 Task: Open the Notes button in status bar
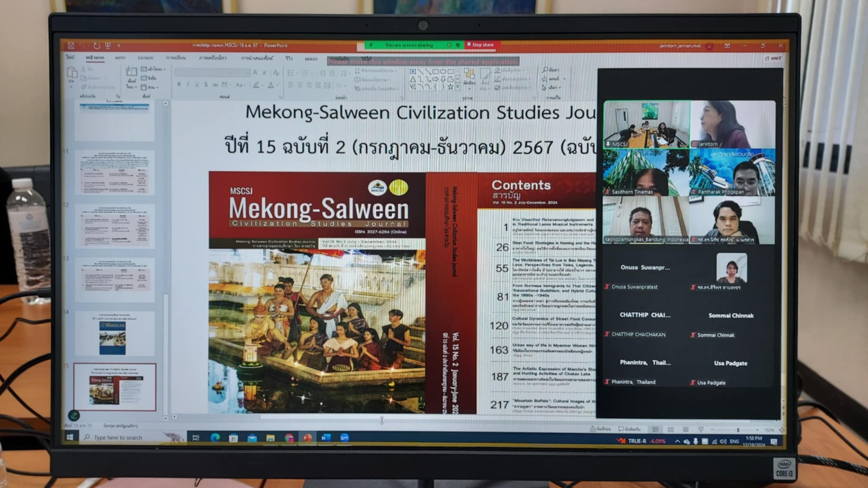tap(600, 429)
